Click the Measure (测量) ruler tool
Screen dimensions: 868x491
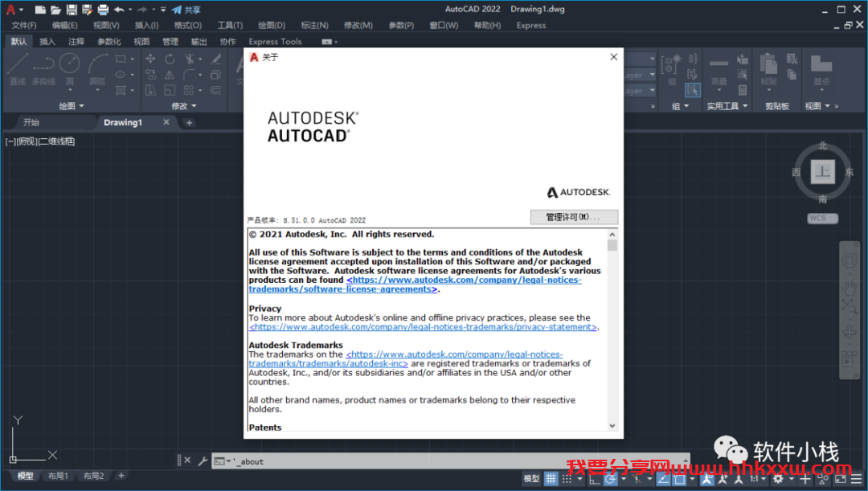719,68
